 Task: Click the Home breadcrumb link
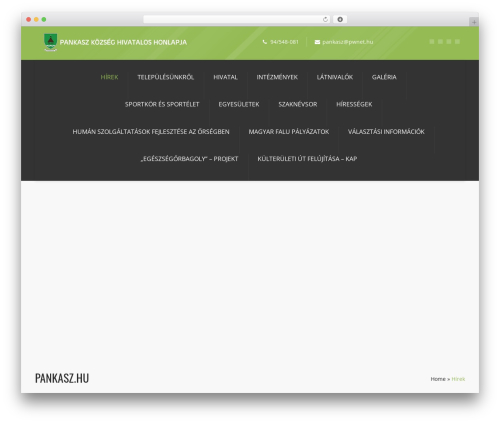pos(438,379)
